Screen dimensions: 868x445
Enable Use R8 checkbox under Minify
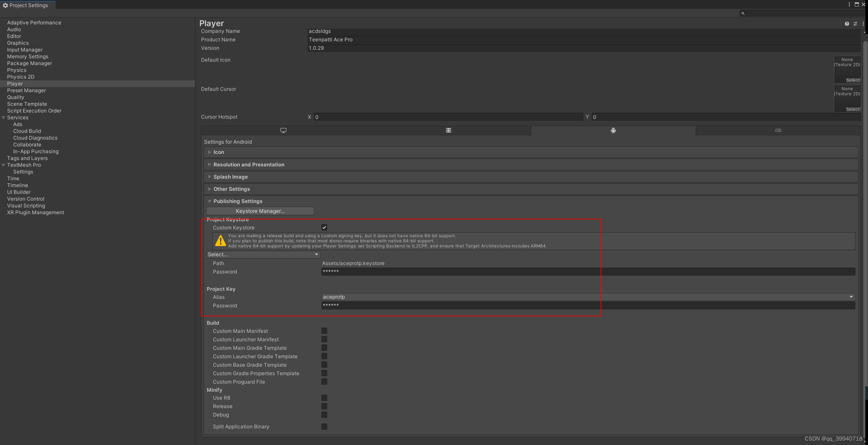pyautogui.click(x=324, y=398)
